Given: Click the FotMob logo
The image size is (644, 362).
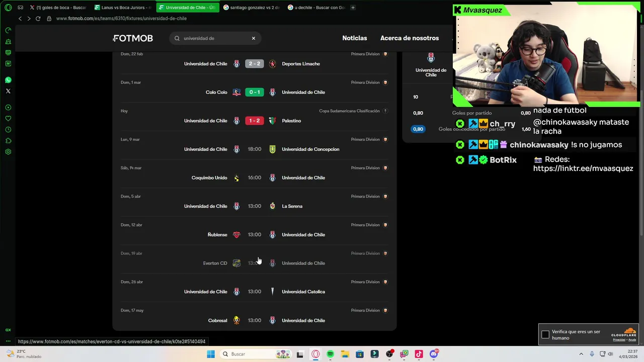Looking at the screenshot, I should pyautogui.click(x=133, y=38).
